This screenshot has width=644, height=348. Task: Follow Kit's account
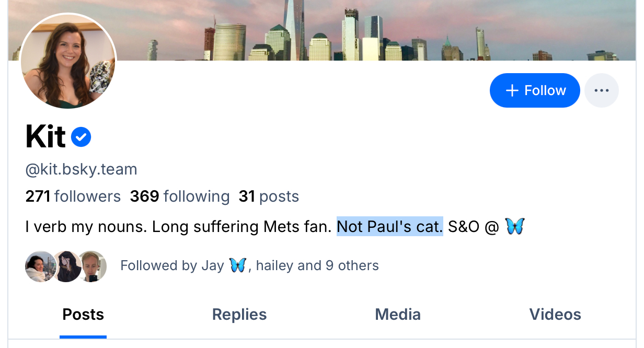(x=535, y=90)
